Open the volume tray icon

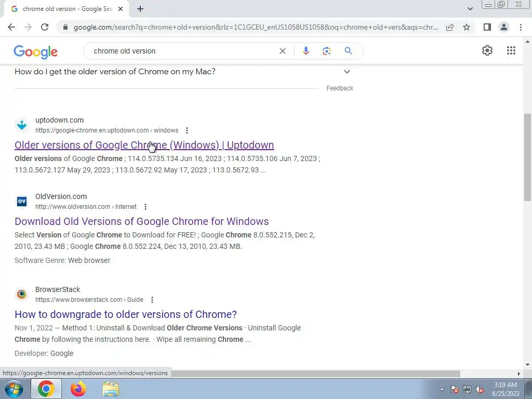click(x=480, y=389)
